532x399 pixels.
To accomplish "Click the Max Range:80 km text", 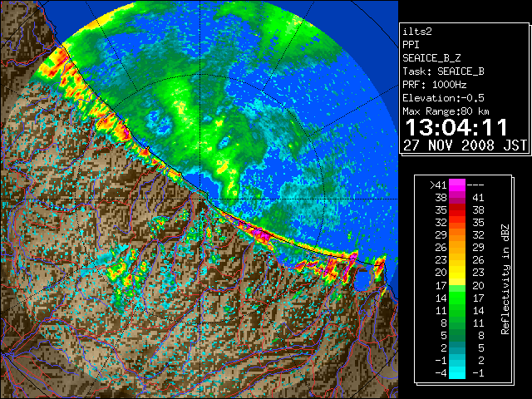I will click(446, 111).
